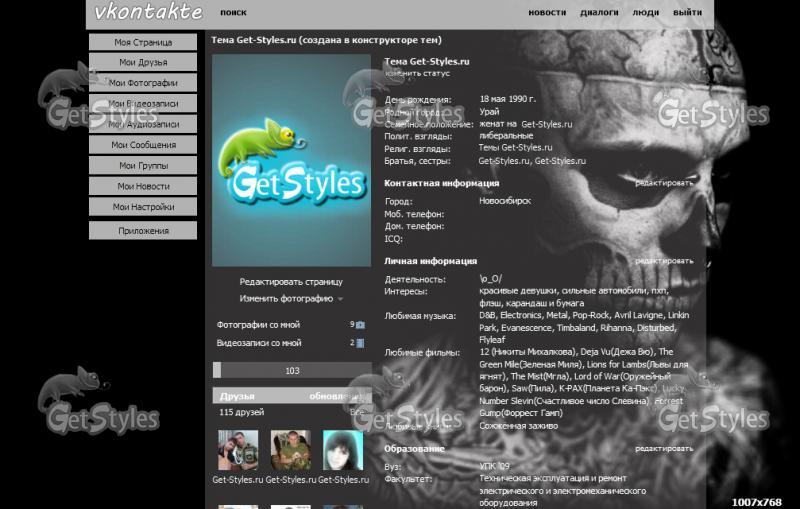The width and height of the screenshot is (800, 509).
Task: Open the photo icon beside Фотографии со мной
Action: pyautogui.click(x=360, y=325)
